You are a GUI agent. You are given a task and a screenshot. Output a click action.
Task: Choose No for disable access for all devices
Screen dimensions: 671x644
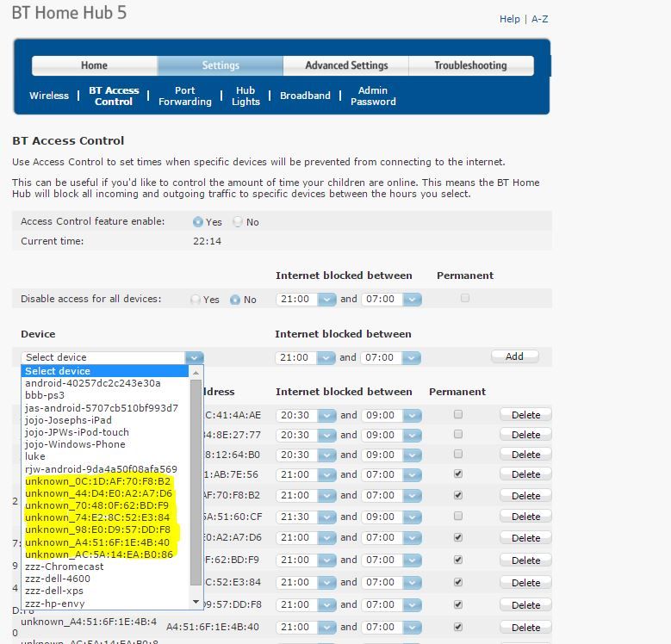tap(235, 300)
